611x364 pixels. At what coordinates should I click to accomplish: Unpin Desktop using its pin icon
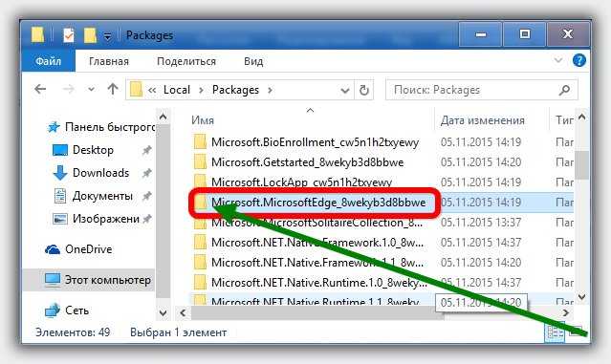click(x=146, y=150)
